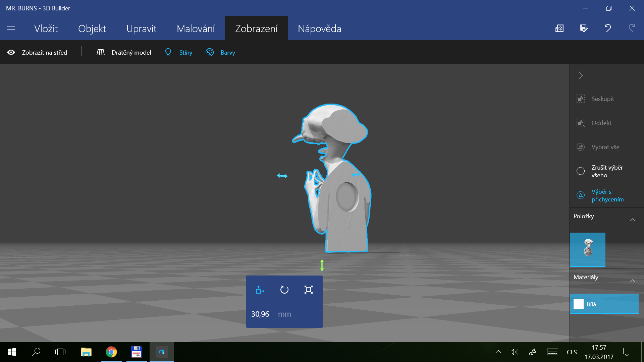Switch to Chrome in taskbar
644x362 pixels.
coord(111,352)
